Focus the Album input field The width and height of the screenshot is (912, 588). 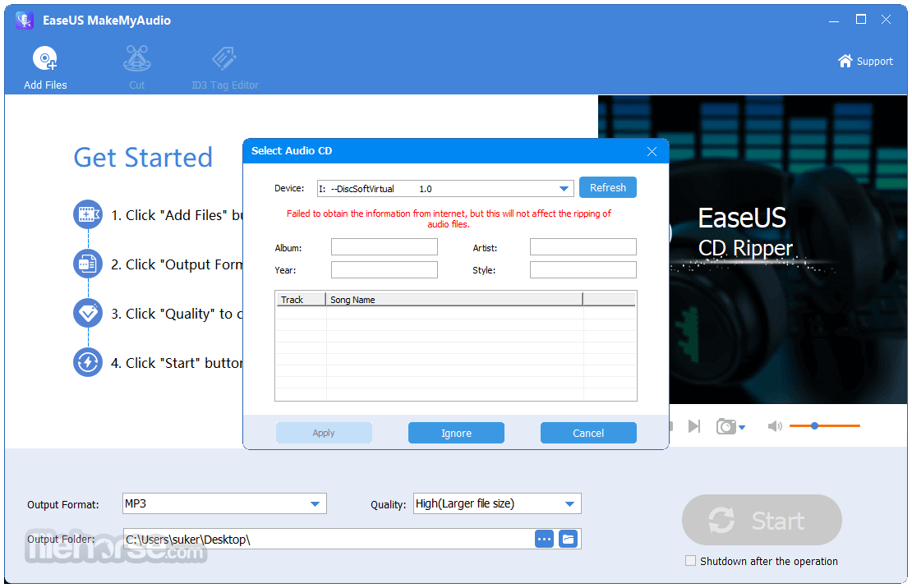(385, 247)
